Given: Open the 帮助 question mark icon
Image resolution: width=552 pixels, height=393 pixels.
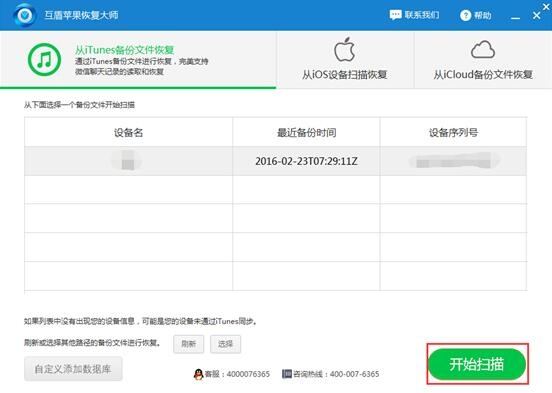Looking at the screenshot, I should click(x=465, y=15).
